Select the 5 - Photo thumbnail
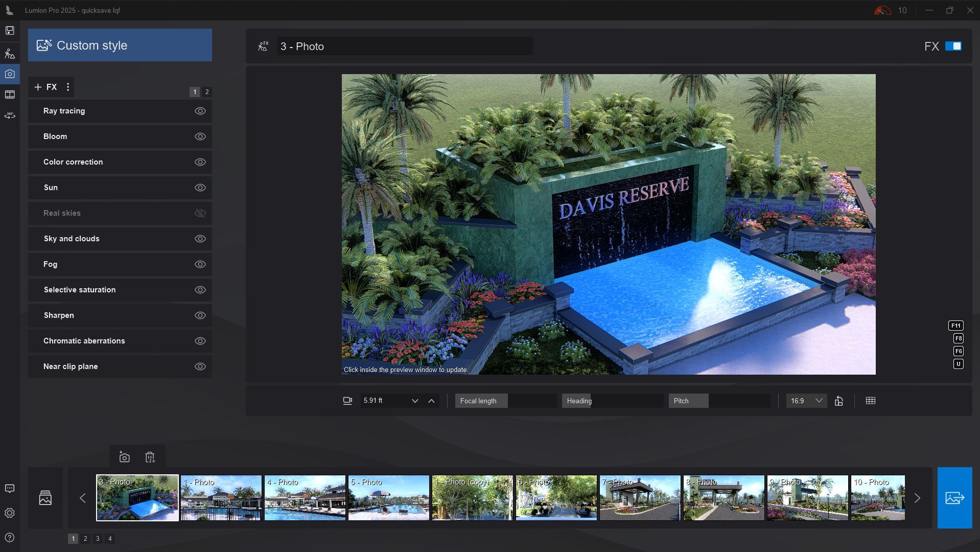Viewport: 980px width, 552px height. pyautogui.click(x=389, y=498)
